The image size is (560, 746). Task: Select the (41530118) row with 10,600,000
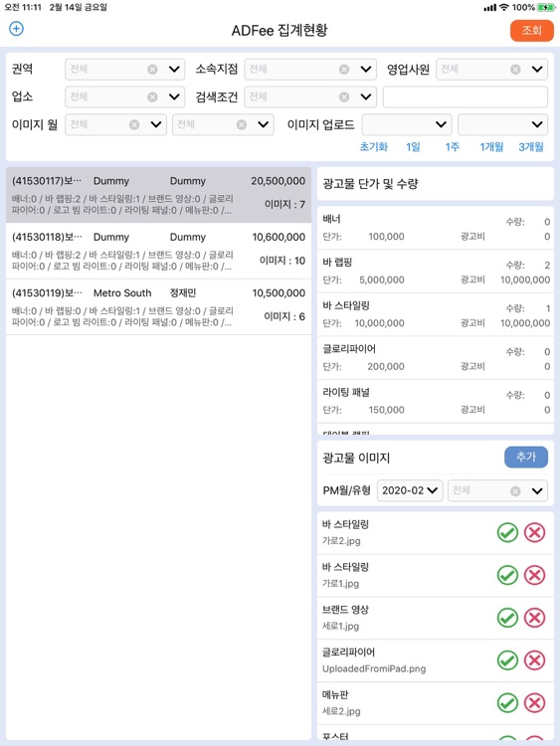158,252
